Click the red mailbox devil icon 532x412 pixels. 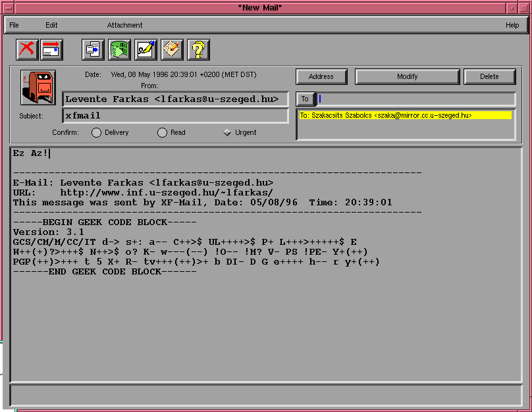coord(38,88)
